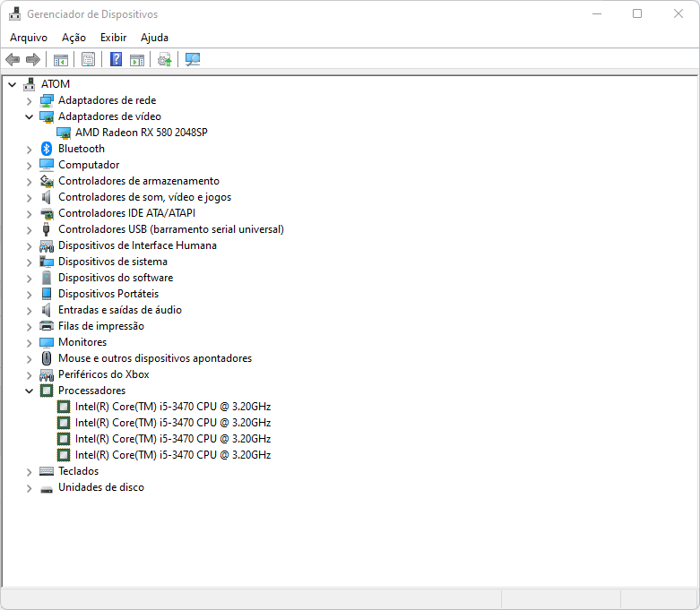
Task: Scan for hardware changes monitor icon
Action: click(193, 59)
